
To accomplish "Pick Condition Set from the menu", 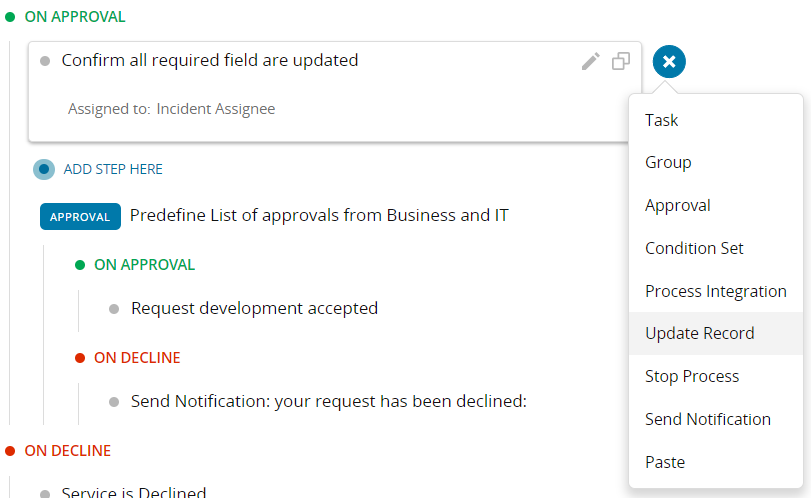I will 694,248.
